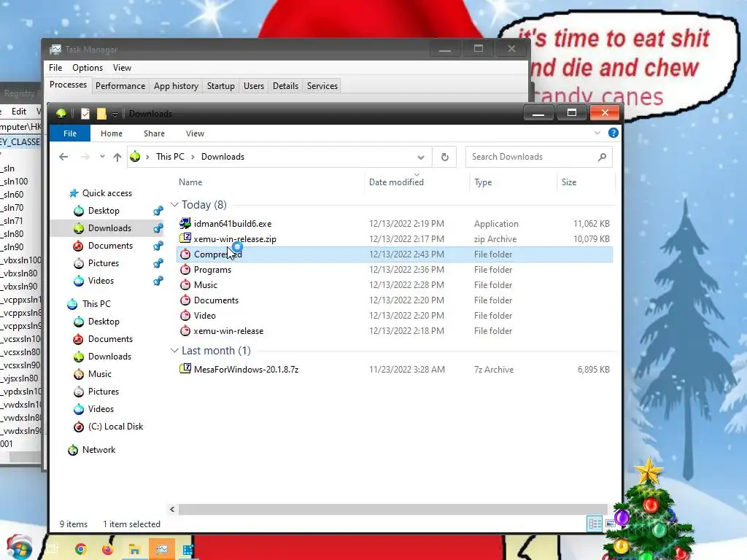Screen dimensions: 747x560
Task: Click Downloads breadcrumb segment
Action: point(222,157)
